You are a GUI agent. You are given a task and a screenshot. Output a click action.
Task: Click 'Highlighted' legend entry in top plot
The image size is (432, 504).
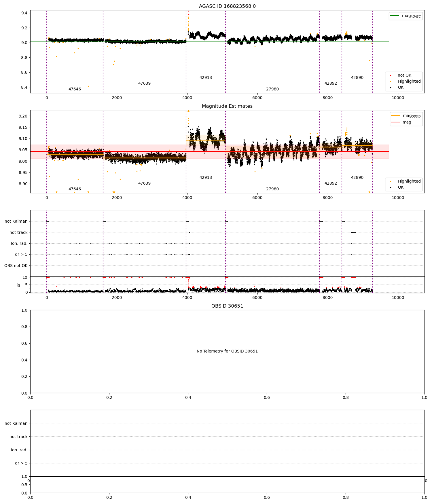coord(409,82)
